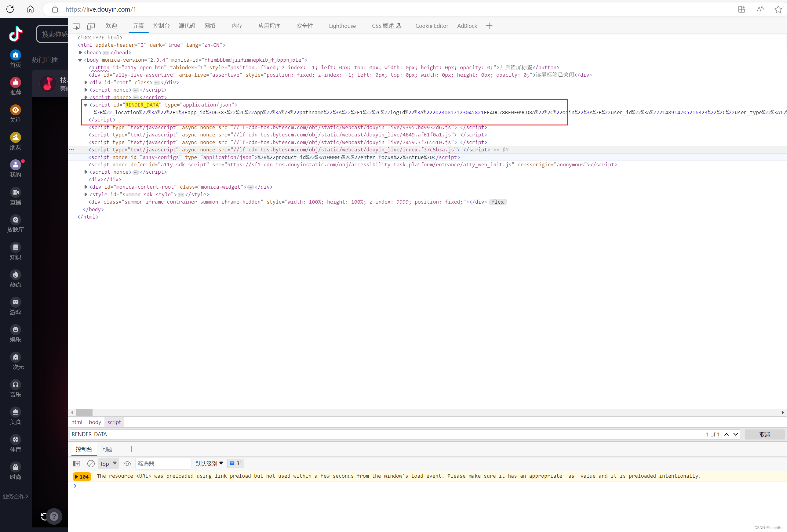Image resolution: width=787 pixels, height=532 pixels.
Task: Clear the console with the ban icon
Action: click(x=91, y=463)
